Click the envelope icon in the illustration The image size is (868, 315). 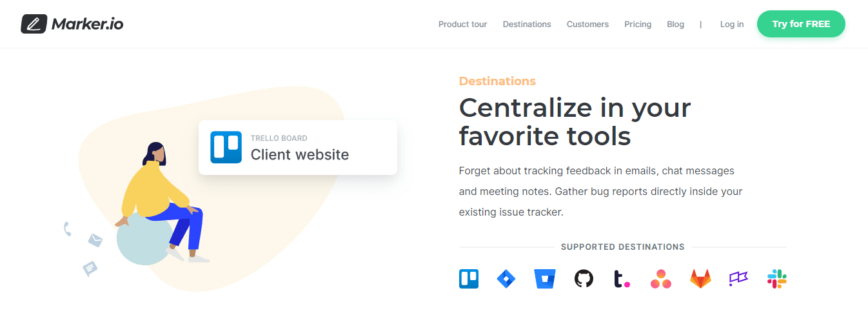[95, 240]
